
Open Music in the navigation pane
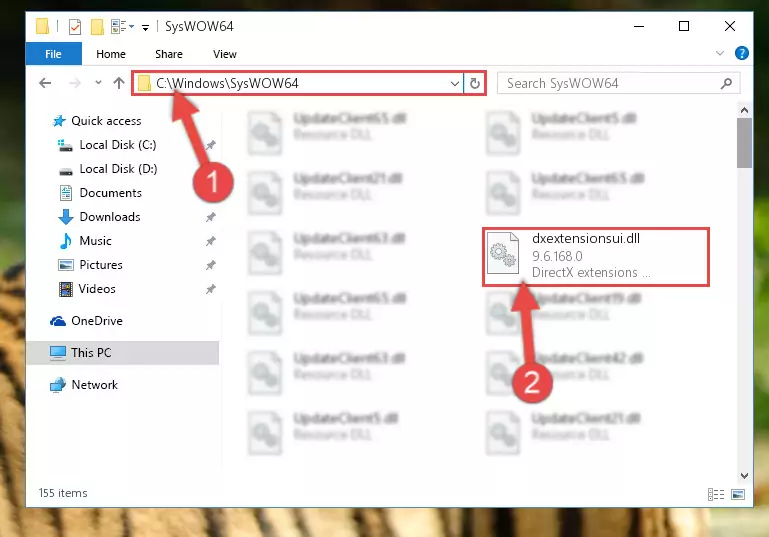[95, 241]
